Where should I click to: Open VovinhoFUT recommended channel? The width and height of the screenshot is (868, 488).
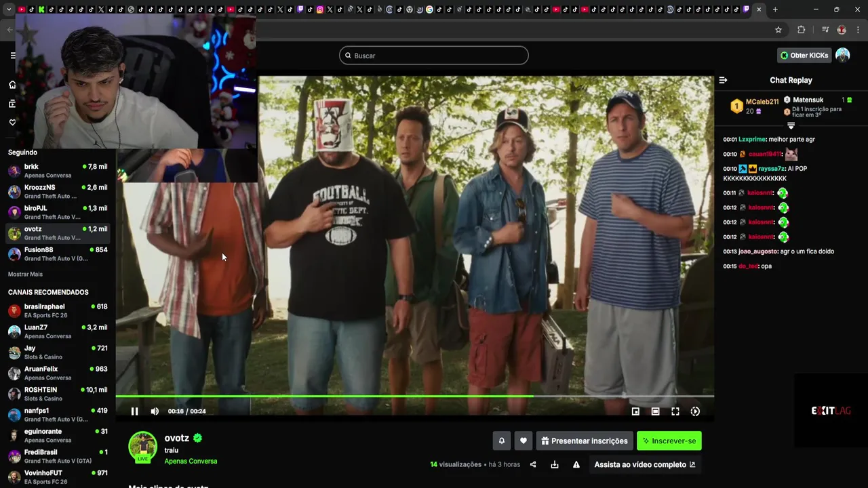click(58, 477)
